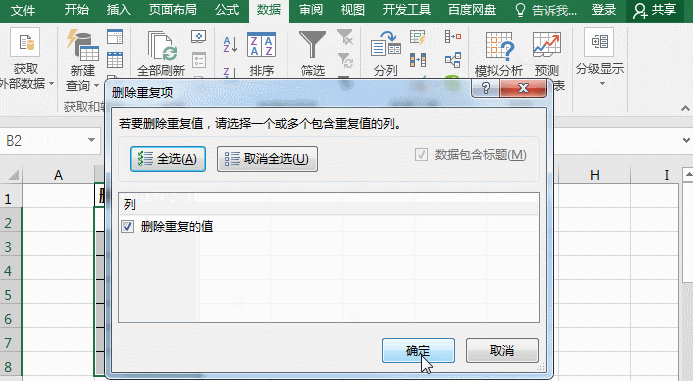Expand the Name Box dropdown arrow
Image resolution: width=693 pixels, height=381 pixels.
(x=91, y=140)
